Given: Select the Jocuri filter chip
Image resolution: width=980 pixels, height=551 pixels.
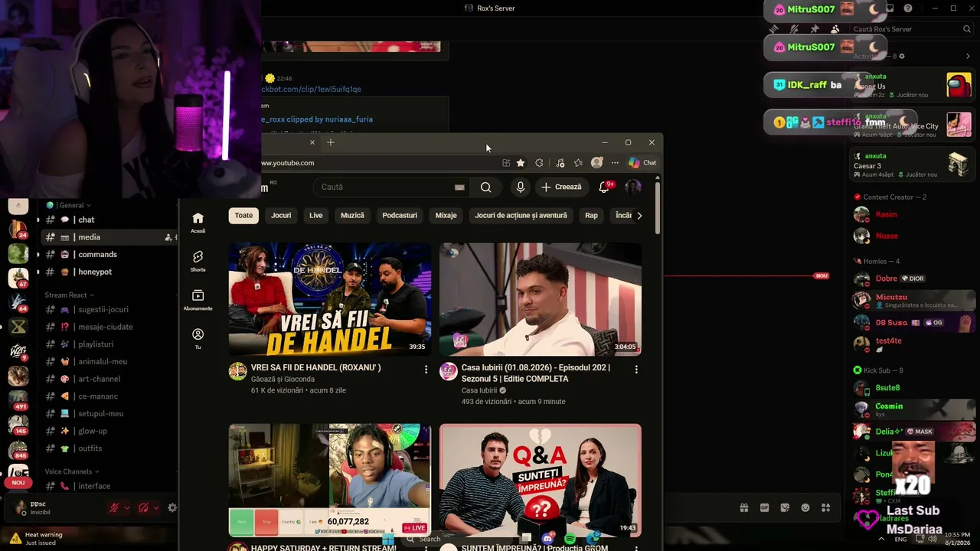Looking at the screenshot, I should (281, 216).
